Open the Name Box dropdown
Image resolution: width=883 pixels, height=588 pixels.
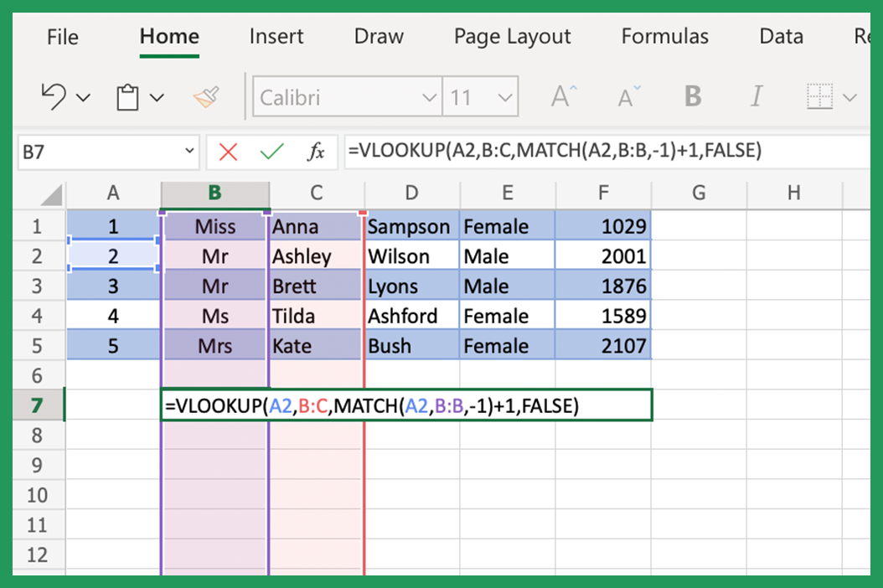(186, 152)
